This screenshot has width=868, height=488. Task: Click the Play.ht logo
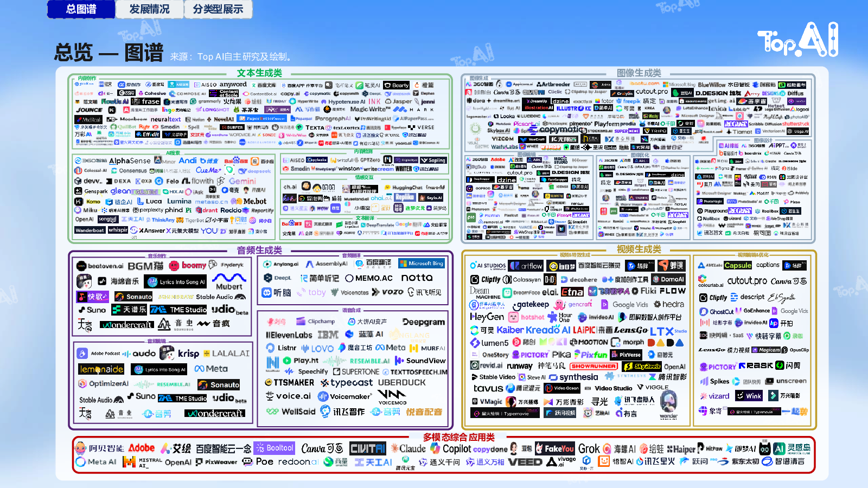[301, 361]
